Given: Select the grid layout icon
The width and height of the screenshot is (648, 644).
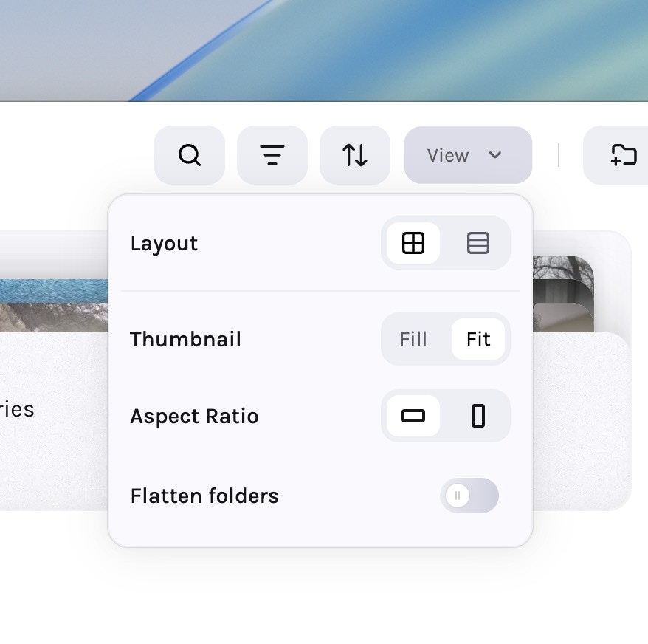Looking at the screenshot, I should tap(413, 243).
